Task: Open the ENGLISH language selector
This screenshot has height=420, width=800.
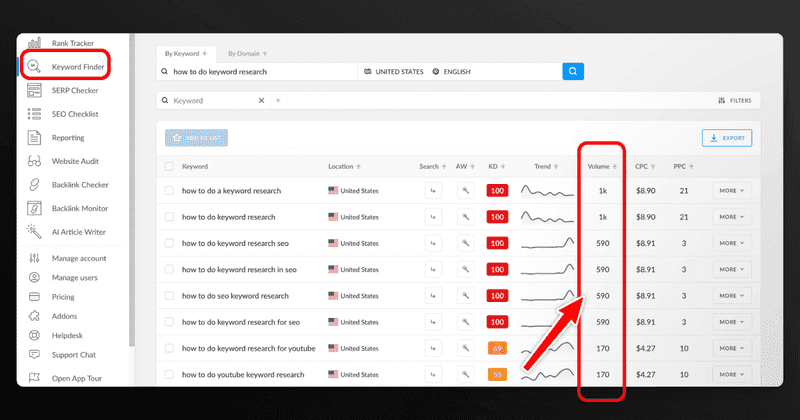Action: (465, 72)
